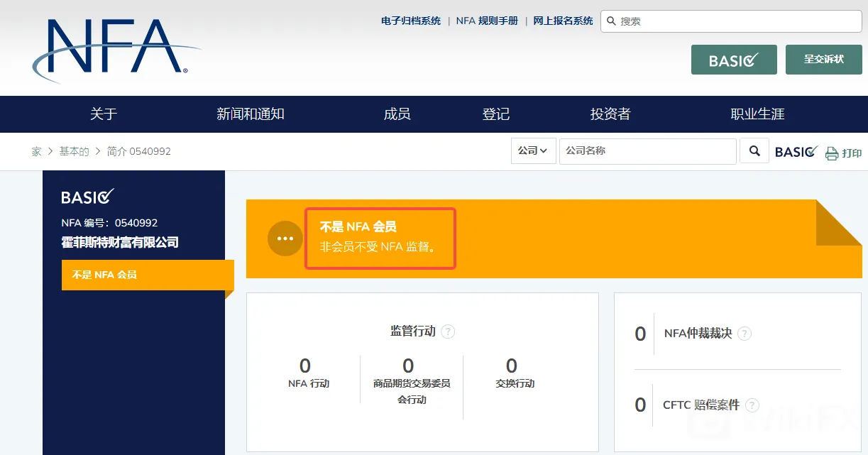The height and width of the screenshot is (455, 868).
Task: Click the CFTC 赔偿案件 label
Action: click(701, 405)
